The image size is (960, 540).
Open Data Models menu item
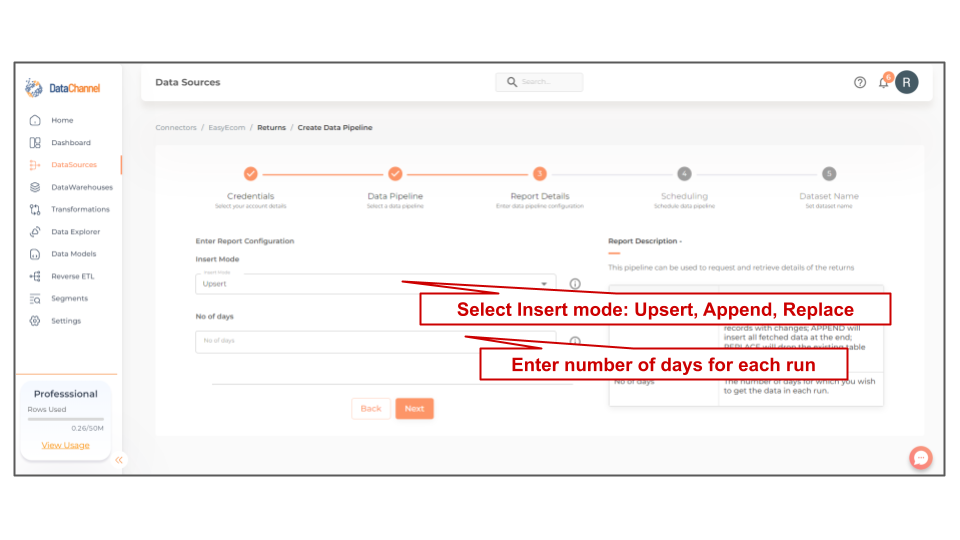pos(73,254)
